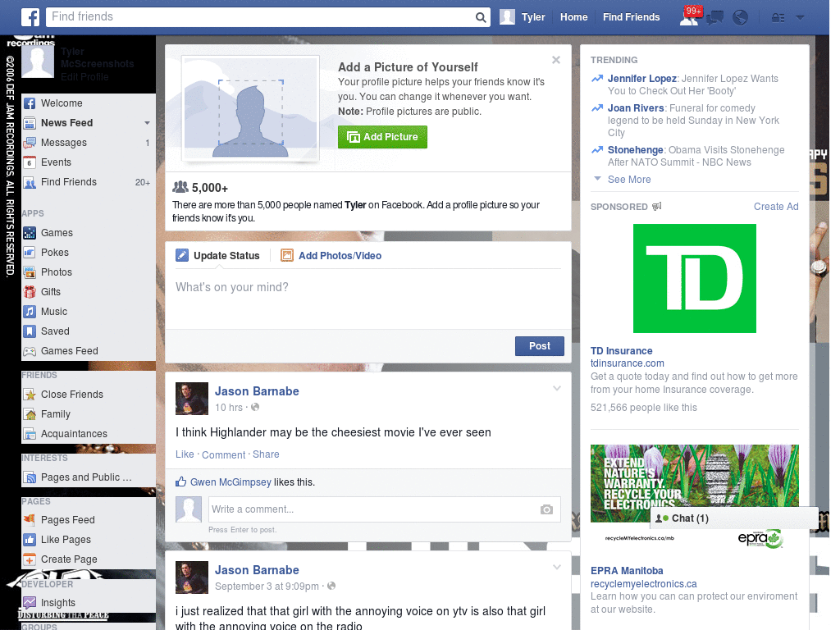Screen dimensions: 840x630
Task: Open the notifications globe icon
Action: (741, 18)
